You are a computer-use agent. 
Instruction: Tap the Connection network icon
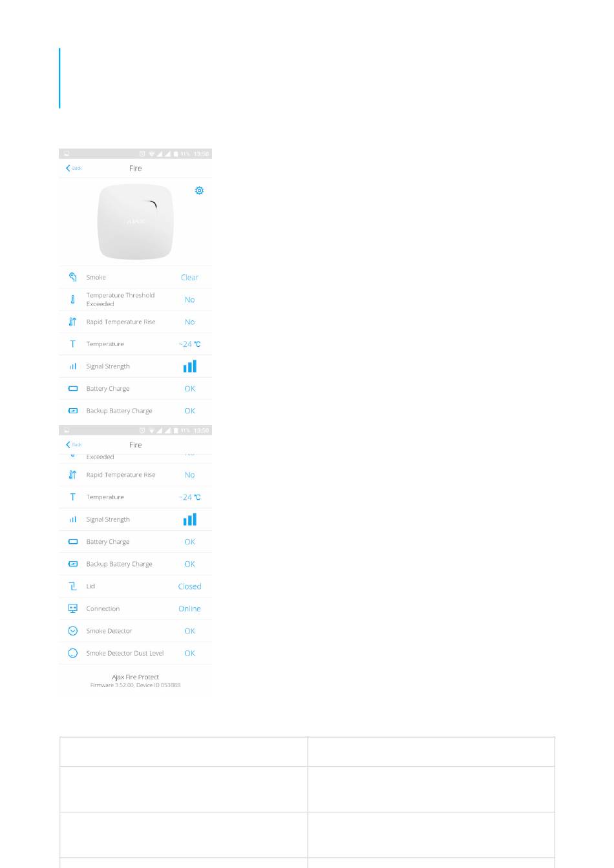coord(72,608)
